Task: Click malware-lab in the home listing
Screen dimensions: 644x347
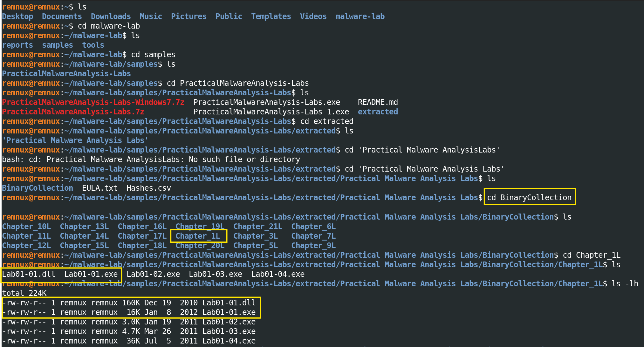Action: click(360, 17)
